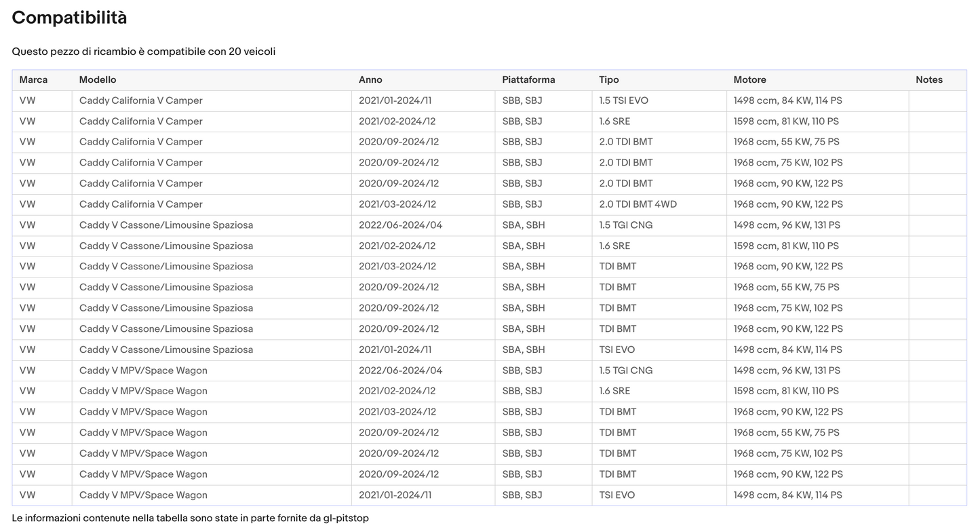Viewport: 980px width, 532px height.
Task: Click the Piattaforma column header
Action: click(x=528, y=80)
